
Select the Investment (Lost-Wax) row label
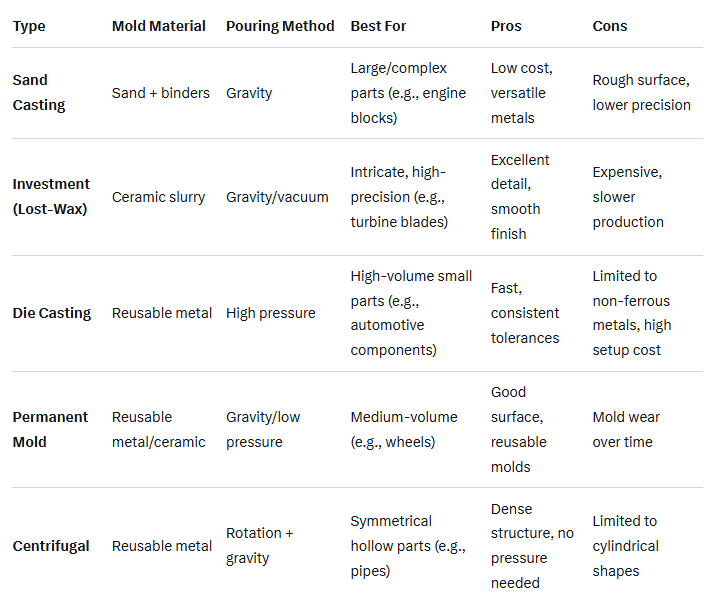point(51,197)
